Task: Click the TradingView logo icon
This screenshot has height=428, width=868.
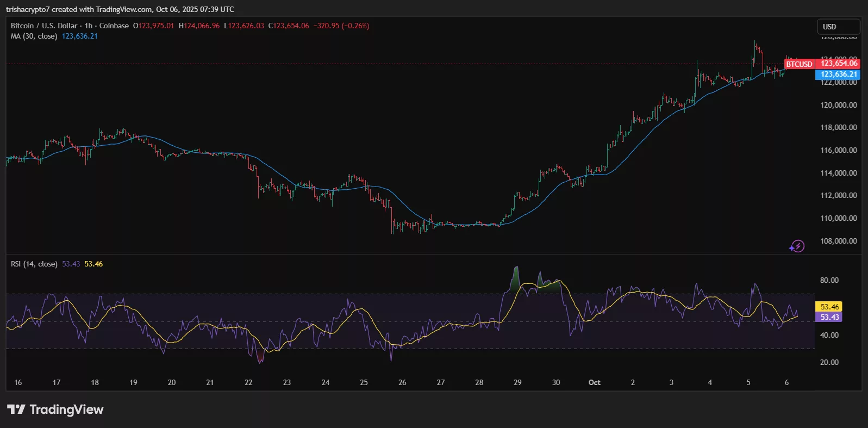Action: coord(16,410)
